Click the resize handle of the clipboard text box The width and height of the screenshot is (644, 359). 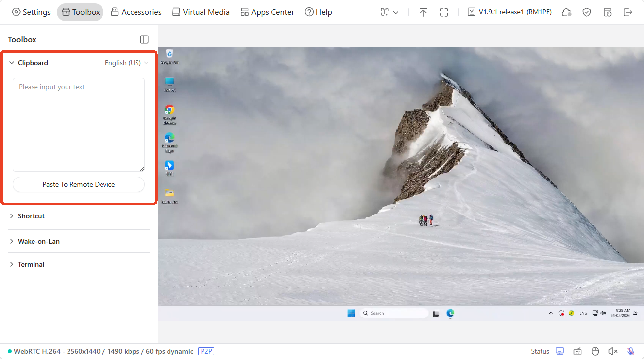[x=142, y=169]
